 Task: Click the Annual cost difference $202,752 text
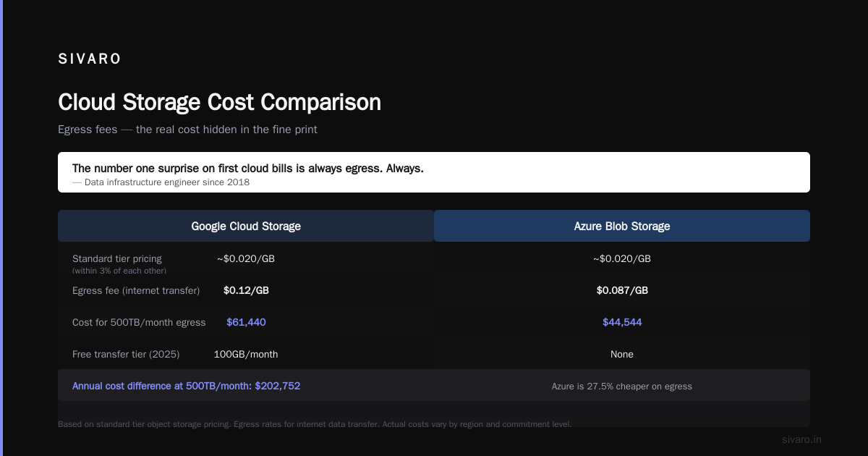coord(186,386)
